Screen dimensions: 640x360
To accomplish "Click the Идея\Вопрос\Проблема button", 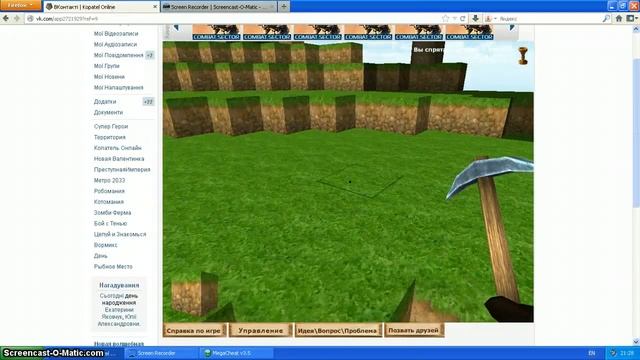I will pyautogui.click(x=338, y=331).
